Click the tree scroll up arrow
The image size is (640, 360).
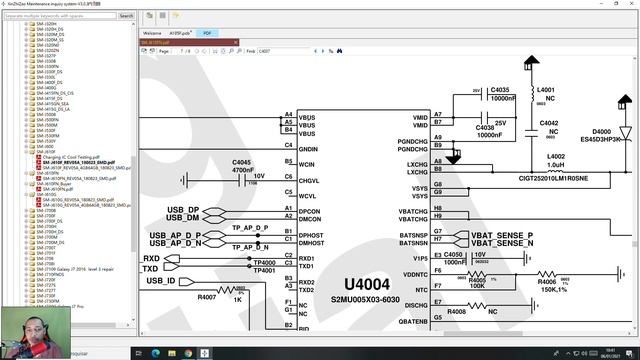pos(133,24)
